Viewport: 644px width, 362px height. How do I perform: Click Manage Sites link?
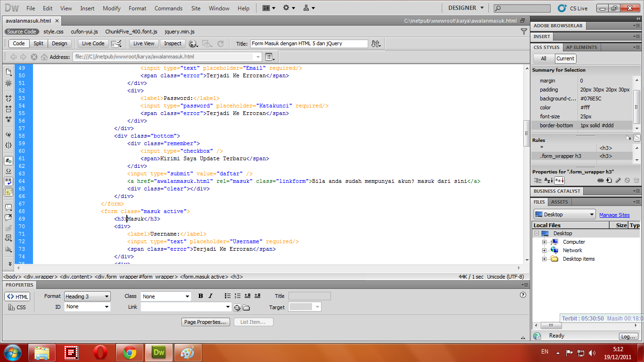pos(614,215)
